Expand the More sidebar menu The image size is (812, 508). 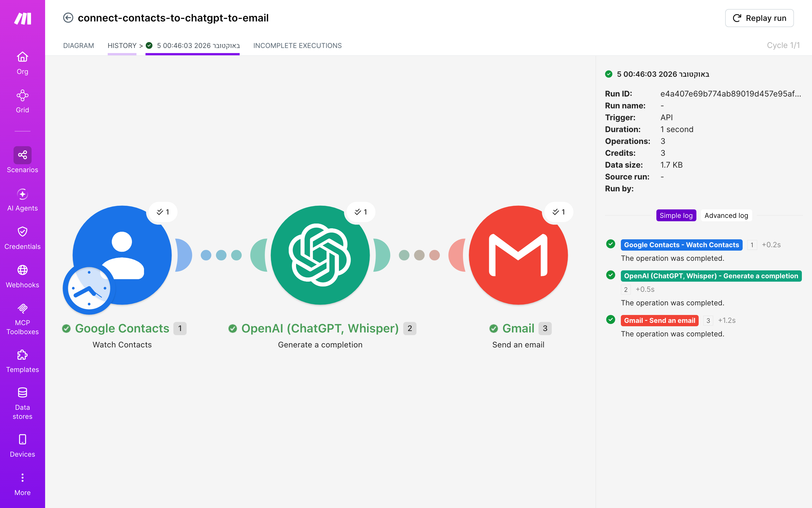23,484
